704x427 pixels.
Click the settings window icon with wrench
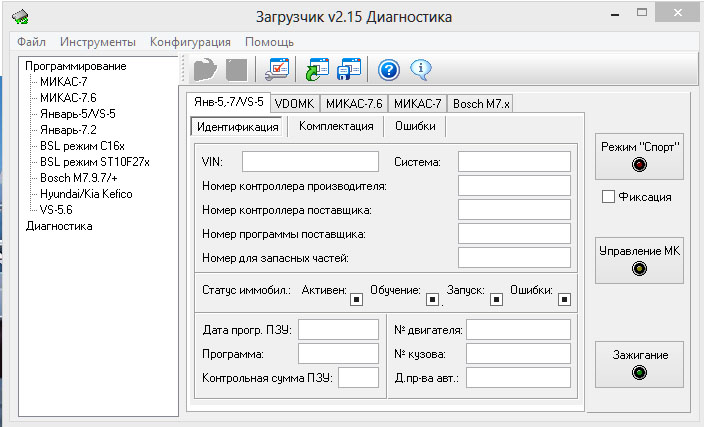[276, 70]
